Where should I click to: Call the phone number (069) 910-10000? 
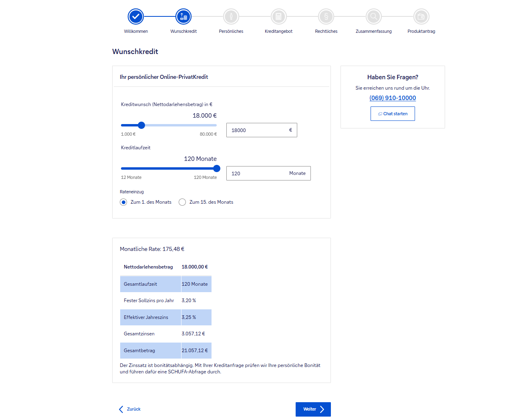[x=393, y=98]
